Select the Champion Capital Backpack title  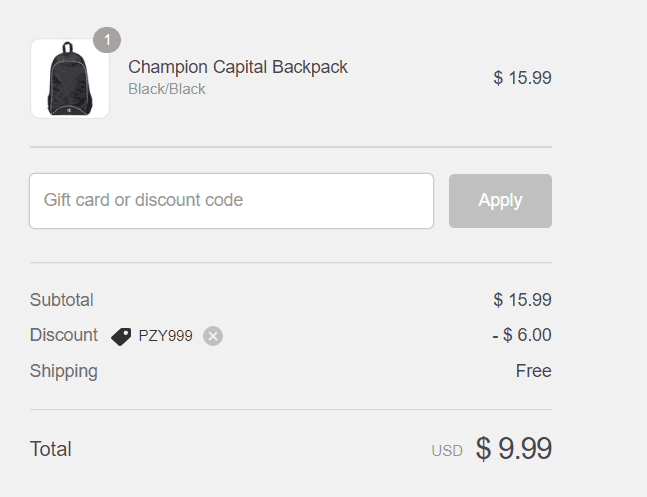click(x=238, y=67)
